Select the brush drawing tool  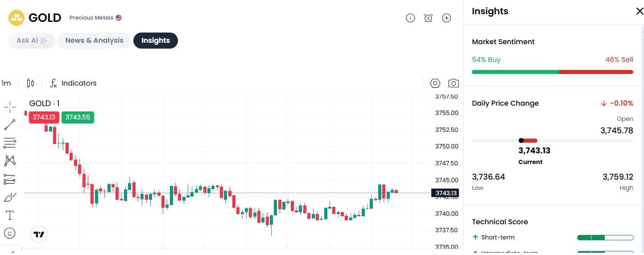click(9, 197)
